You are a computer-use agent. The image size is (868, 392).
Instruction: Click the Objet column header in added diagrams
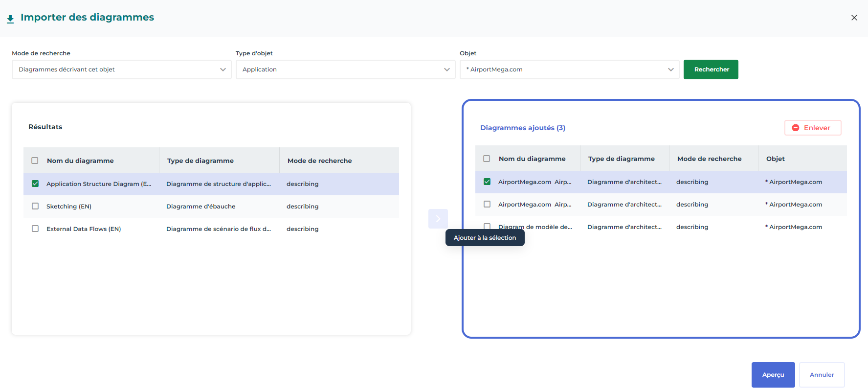pos(775,159)
